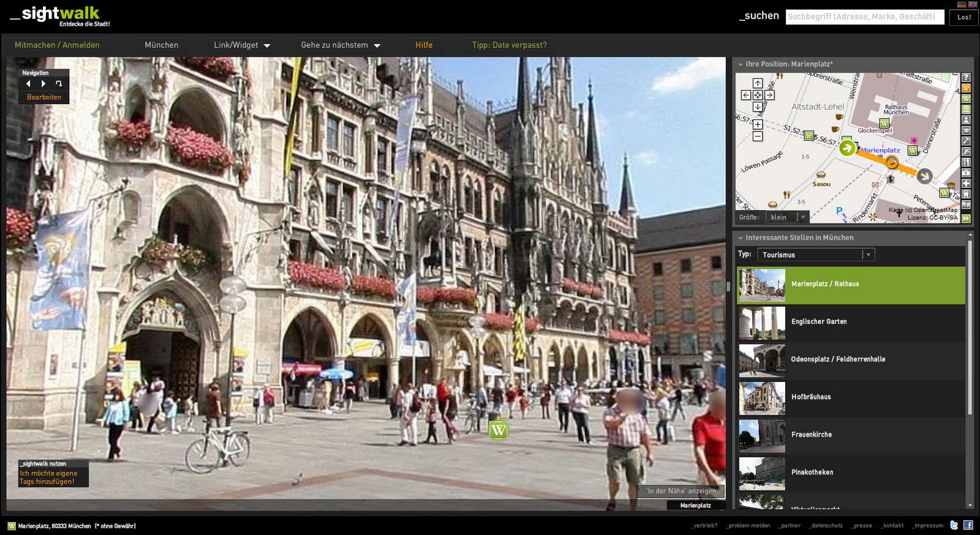The width and height of the screenshot is (980, 535).
Task: Click the turn-around navigation arrow icon
Action: pos(59,83)
